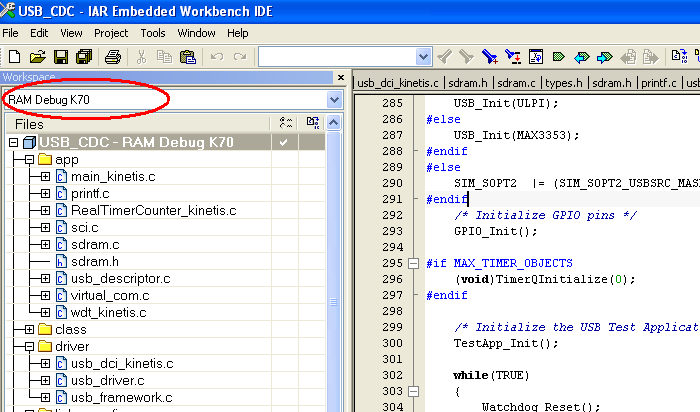Click the GPIO_Init(); code line
The width and height of the screenshot is (700, 412).
click(495, 231)
